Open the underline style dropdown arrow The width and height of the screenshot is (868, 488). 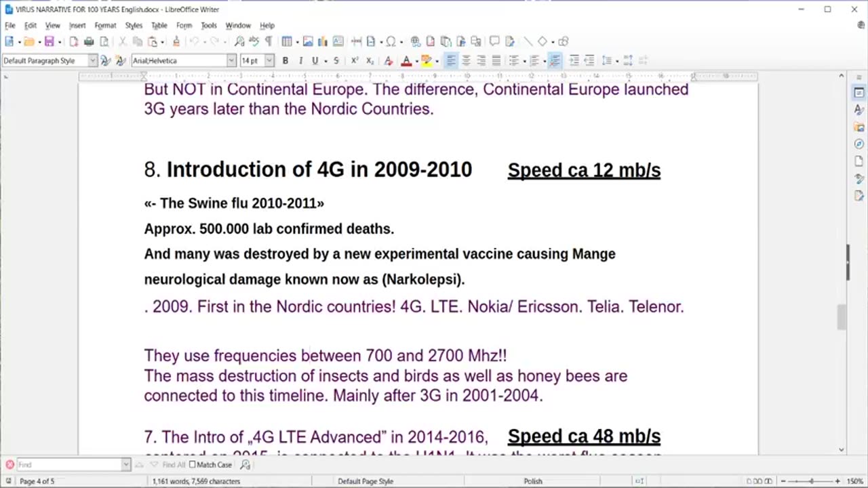click(325, 60)
